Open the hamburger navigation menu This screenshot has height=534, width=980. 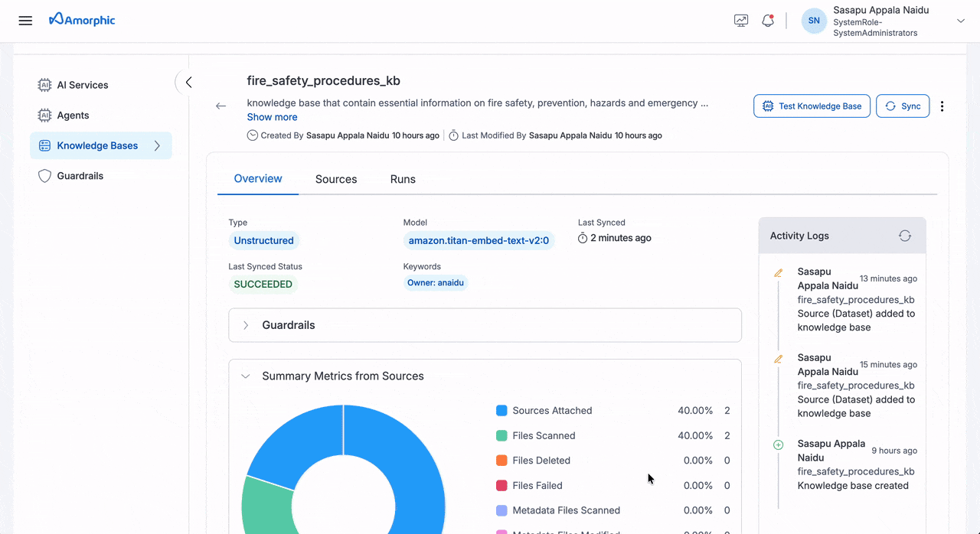[25, 21]
